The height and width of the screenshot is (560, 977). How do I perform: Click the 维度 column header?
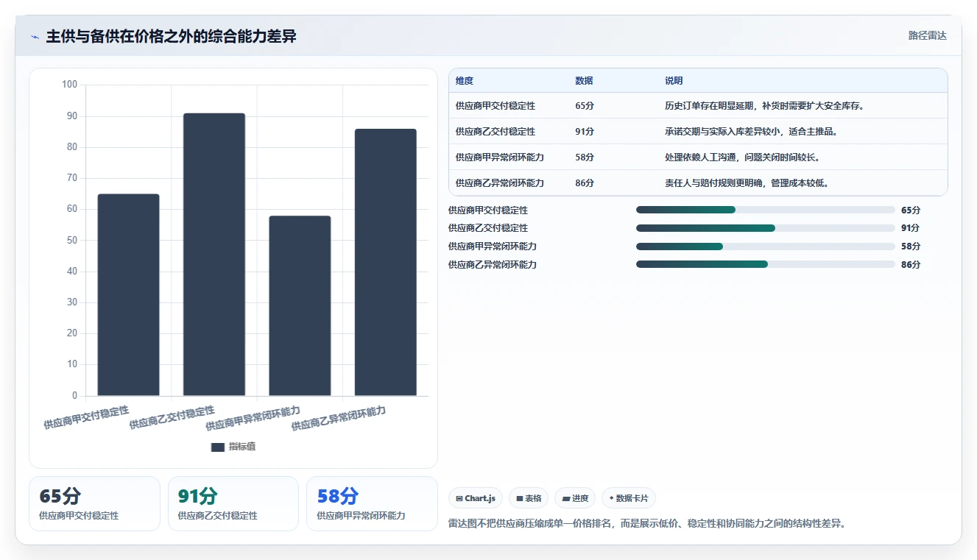pyautogui.click(x=465, y=81)
